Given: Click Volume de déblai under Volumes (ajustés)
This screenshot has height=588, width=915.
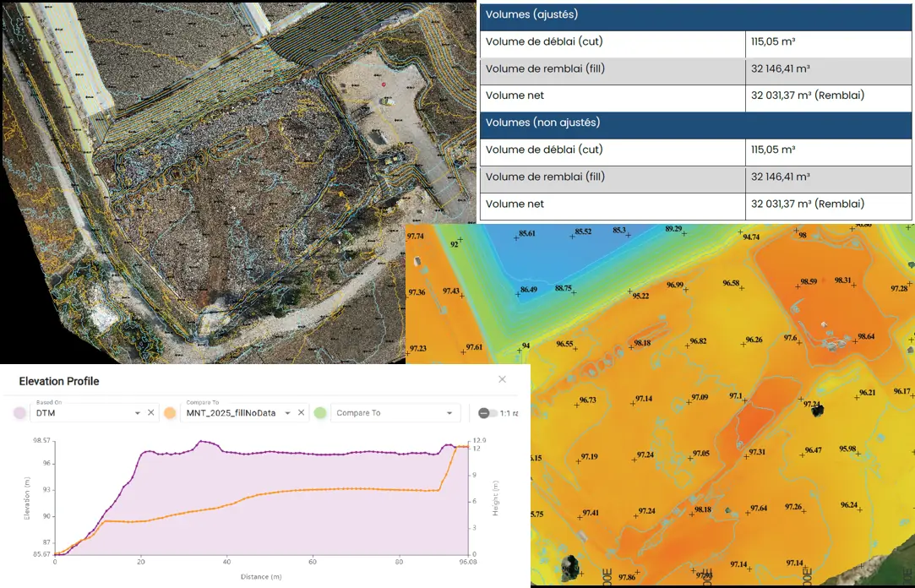Looking at the screenshot, I should [544, 41].
